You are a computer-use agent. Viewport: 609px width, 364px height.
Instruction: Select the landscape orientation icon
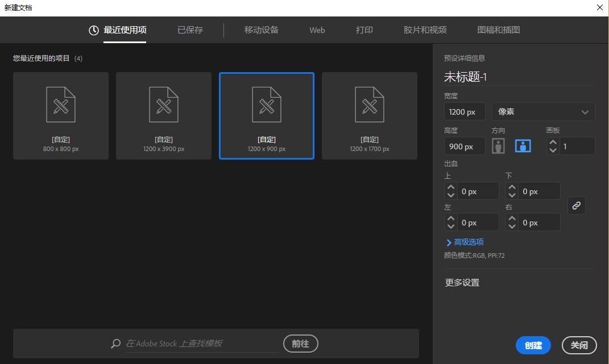point(522,146)
